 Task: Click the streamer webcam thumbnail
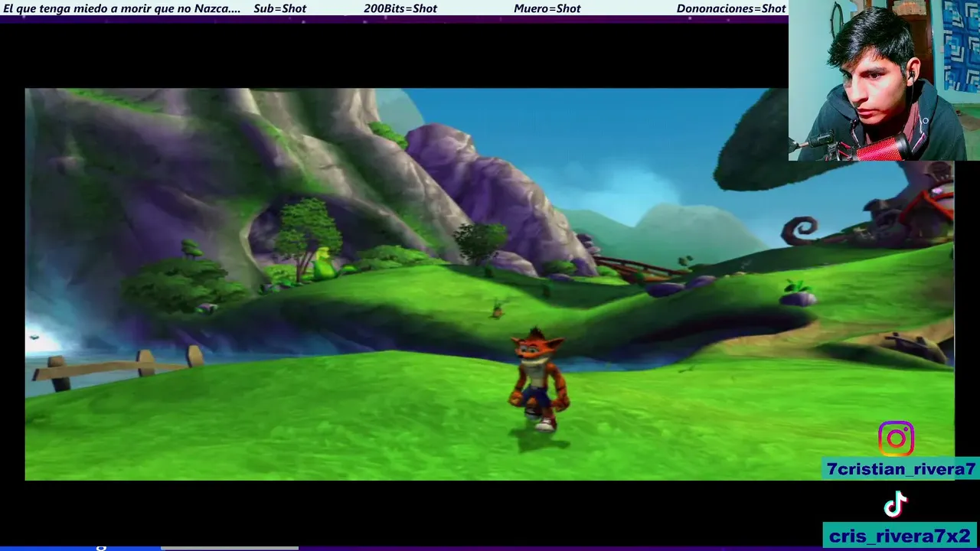click(x=884, y=80)
